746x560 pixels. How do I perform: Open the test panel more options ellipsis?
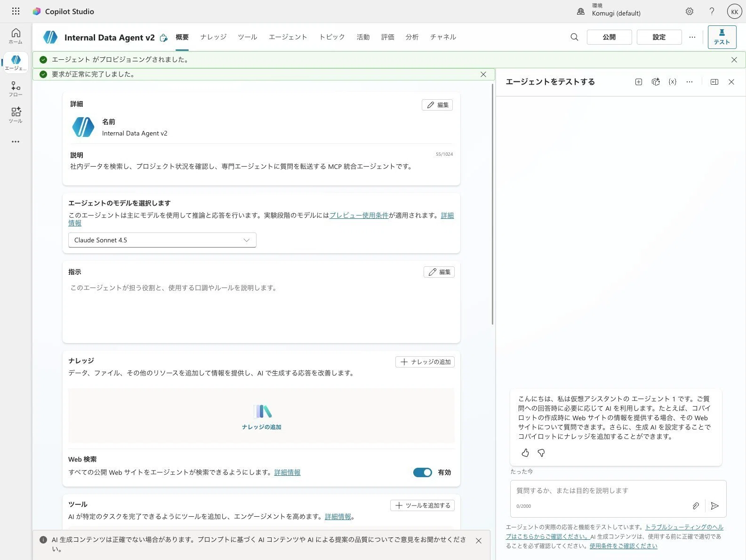(690, 82)
